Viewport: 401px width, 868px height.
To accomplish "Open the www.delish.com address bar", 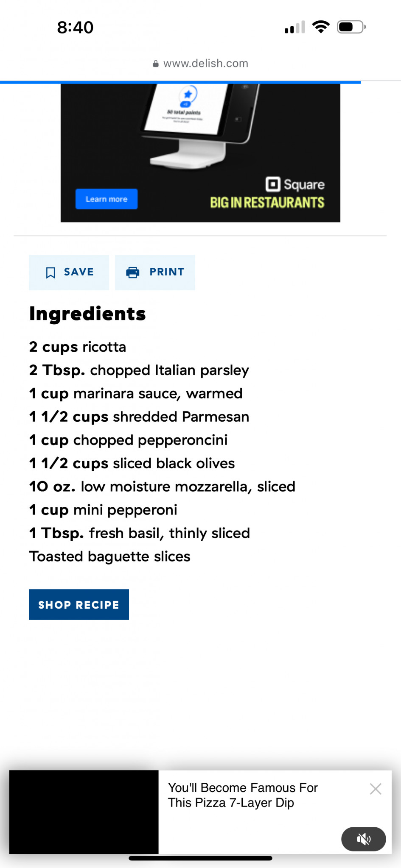I will [x=200, y=64].
